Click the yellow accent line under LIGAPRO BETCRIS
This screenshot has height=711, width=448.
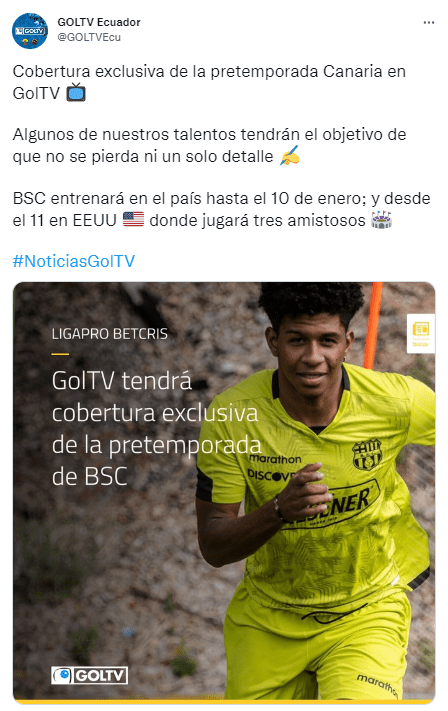click(60, 354)
